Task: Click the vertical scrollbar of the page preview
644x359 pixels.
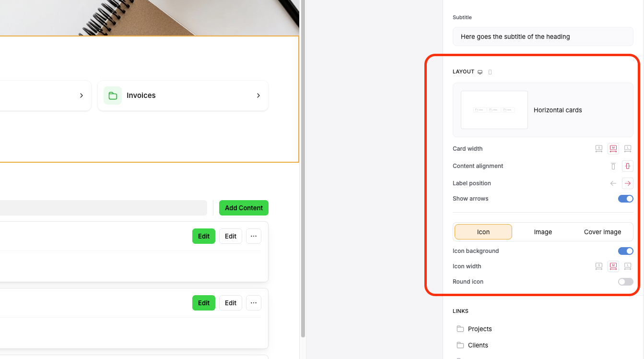Action: coord(303,168)
